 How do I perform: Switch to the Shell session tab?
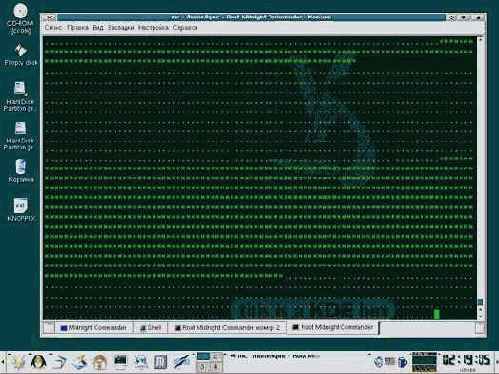point(151,328)
